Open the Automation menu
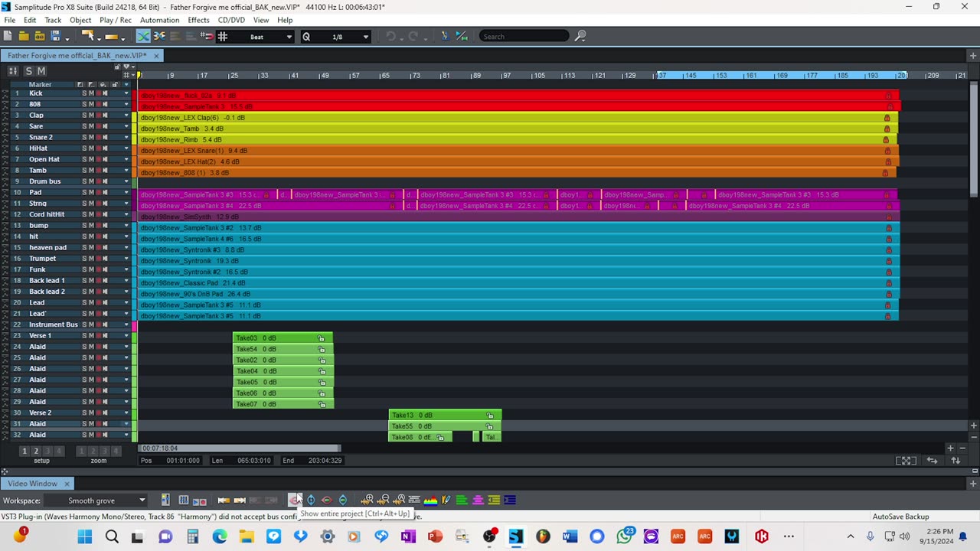The height and width of the screenshot is (551, 980). point(159,20)
